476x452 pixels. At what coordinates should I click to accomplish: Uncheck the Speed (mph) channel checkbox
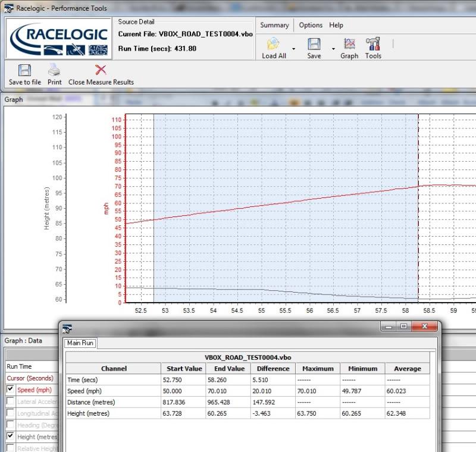(x=10, y=390)
